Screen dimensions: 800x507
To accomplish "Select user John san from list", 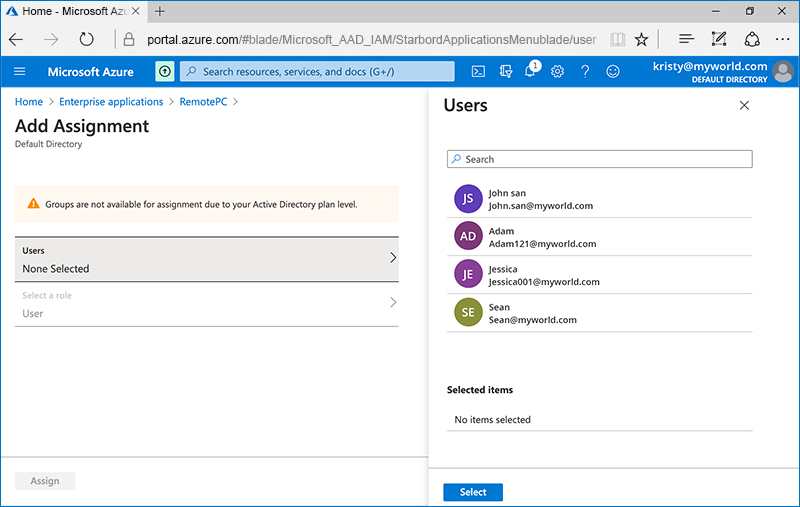I will tap(540, 199).
